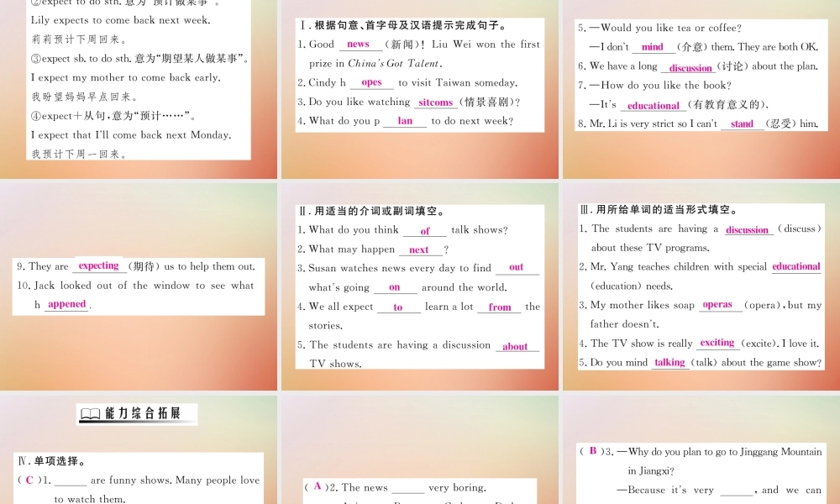Screen dimensions: 840x504
Task: Click the pink answer 'exciting'
Action: 717,342
